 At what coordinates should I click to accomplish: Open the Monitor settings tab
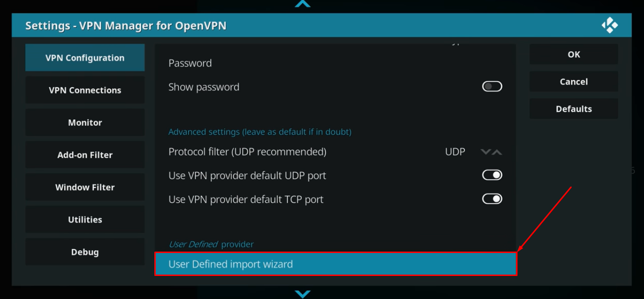point(85,123)
